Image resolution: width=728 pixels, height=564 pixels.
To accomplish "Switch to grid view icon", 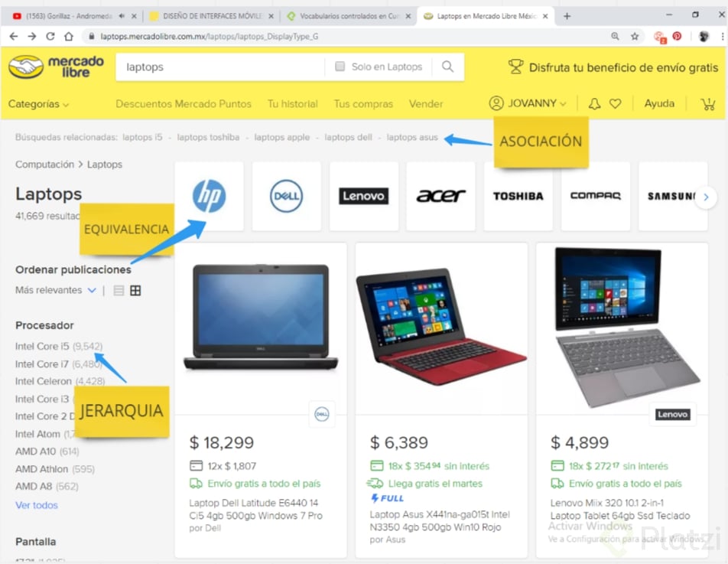I will coord(135,290).
